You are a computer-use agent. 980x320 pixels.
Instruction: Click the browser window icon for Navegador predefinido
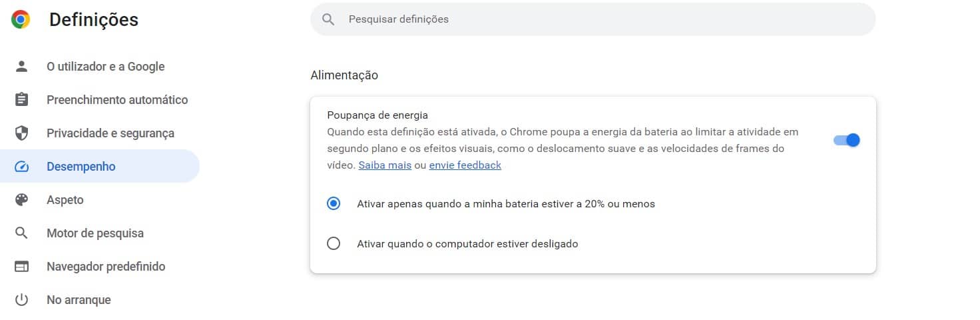22,267
